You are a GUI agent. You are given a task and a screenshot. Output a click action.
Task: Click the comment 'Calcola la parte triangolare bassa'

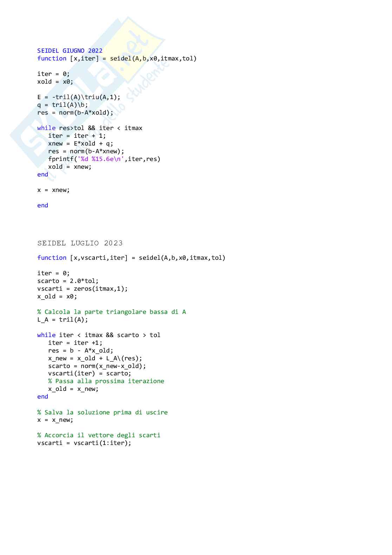coord(112,312)
